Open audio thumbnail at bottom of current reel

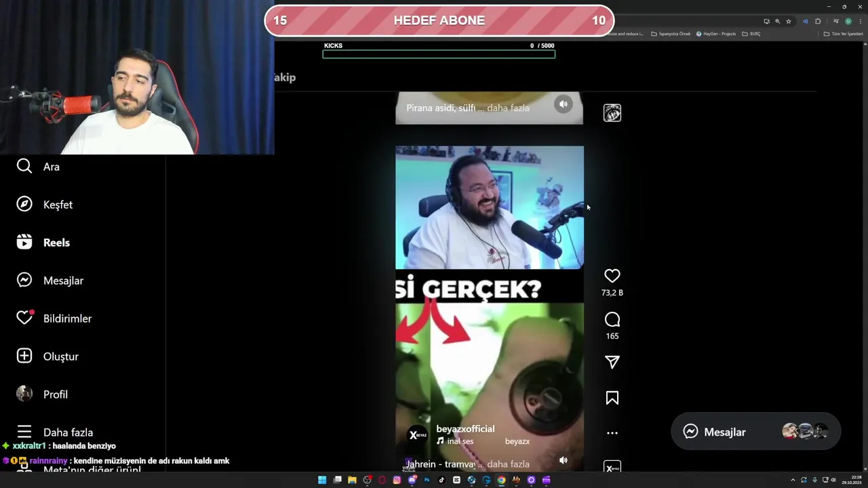point(612,467)
